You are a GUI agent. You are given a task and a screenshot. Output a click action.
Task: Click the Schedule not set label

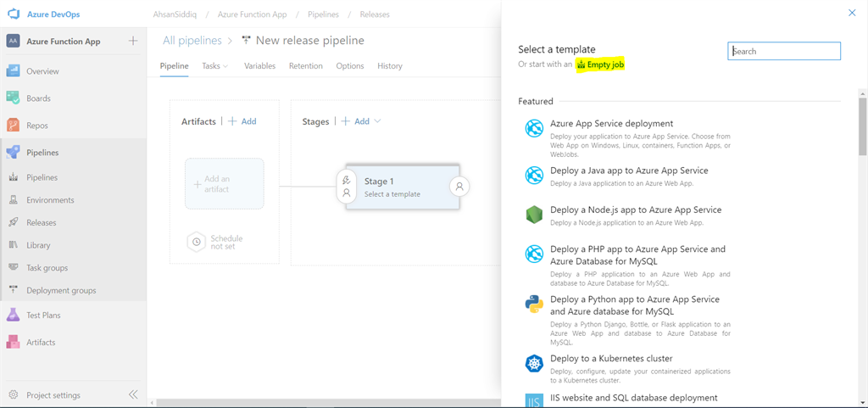pyautogui.click(x=226, y=242)
